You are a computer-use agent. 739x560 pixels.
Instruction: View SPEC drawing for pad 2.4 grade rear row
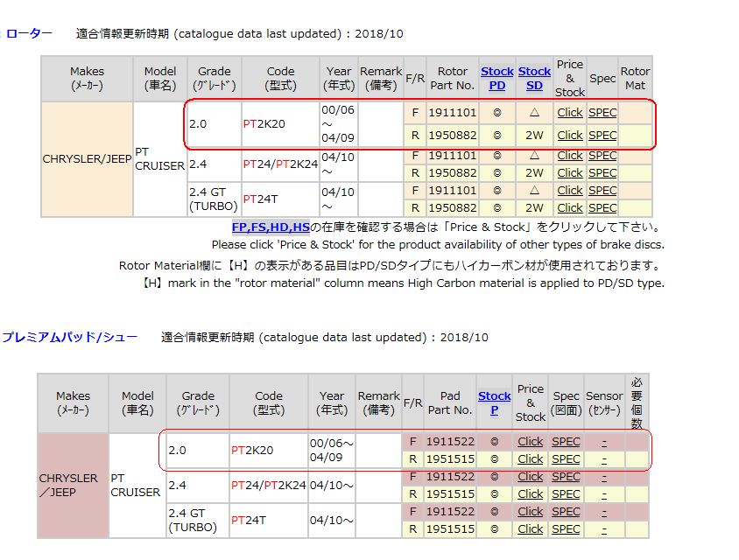click(566, 494)
